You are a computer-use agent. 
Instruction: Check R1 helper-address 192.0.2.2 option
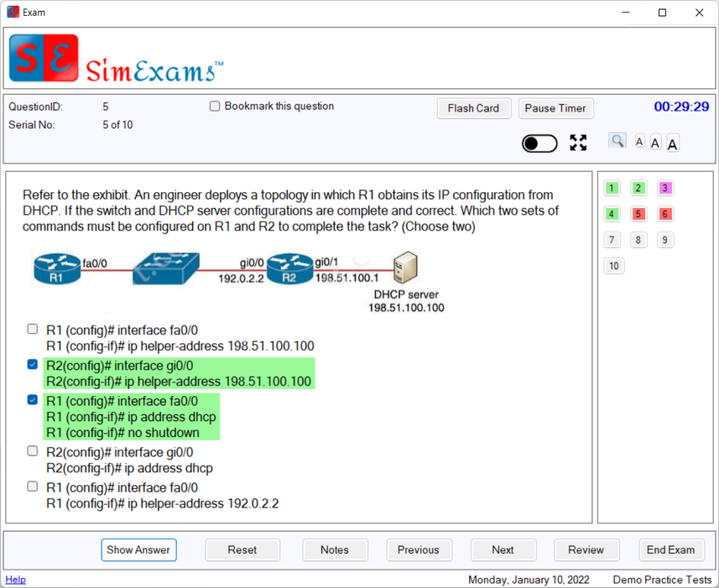tap(33, 487)
